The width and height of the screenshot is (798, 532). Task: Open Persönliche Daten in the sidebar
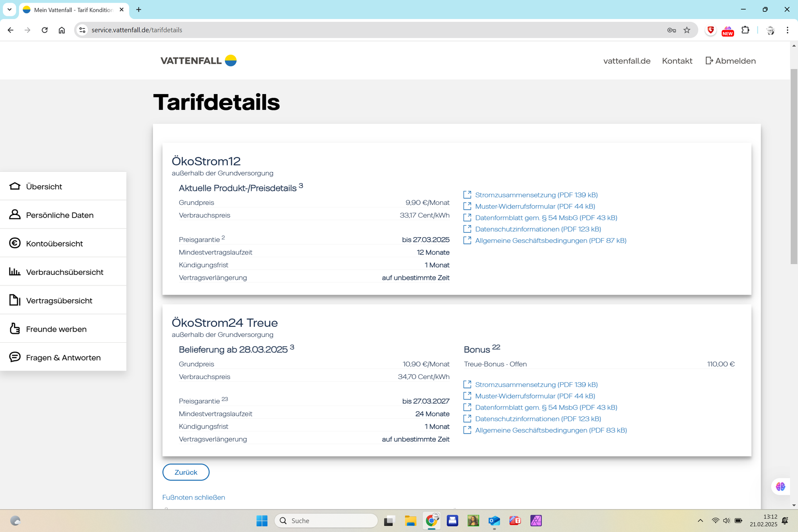[63, 215]
